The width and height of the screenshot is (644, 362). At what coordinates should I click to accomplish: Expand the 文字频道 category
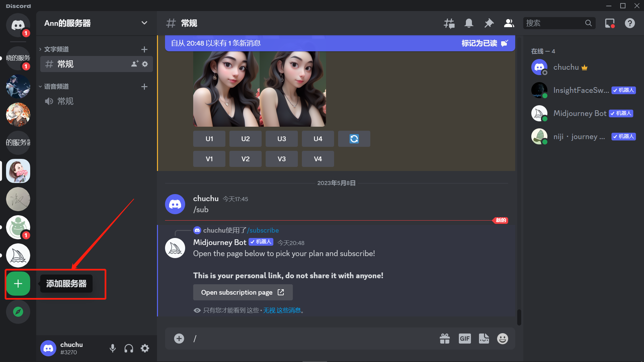tap(56, 49)
